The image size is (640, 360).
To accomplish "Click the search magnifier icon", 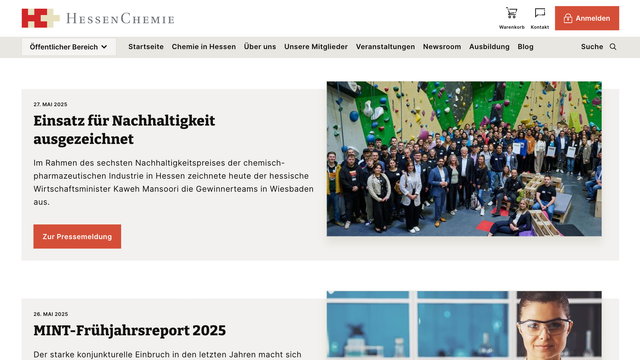I will coord(613,47).
